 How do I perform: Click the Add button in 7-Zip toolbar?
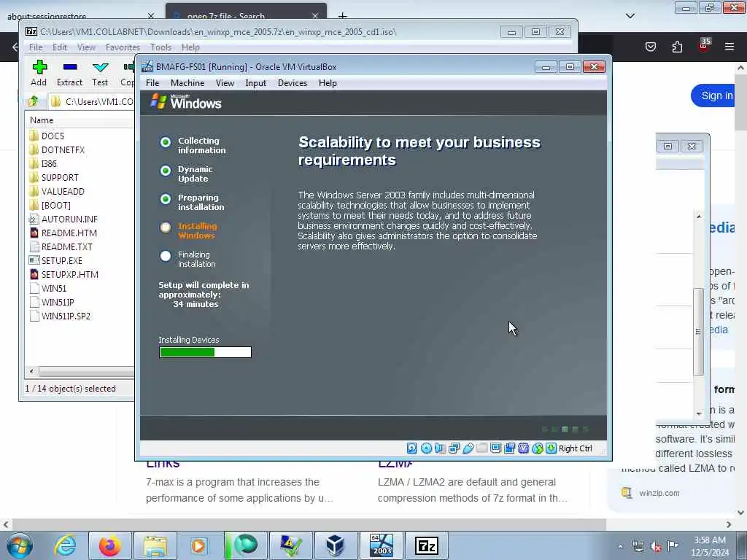pos(39,73)
